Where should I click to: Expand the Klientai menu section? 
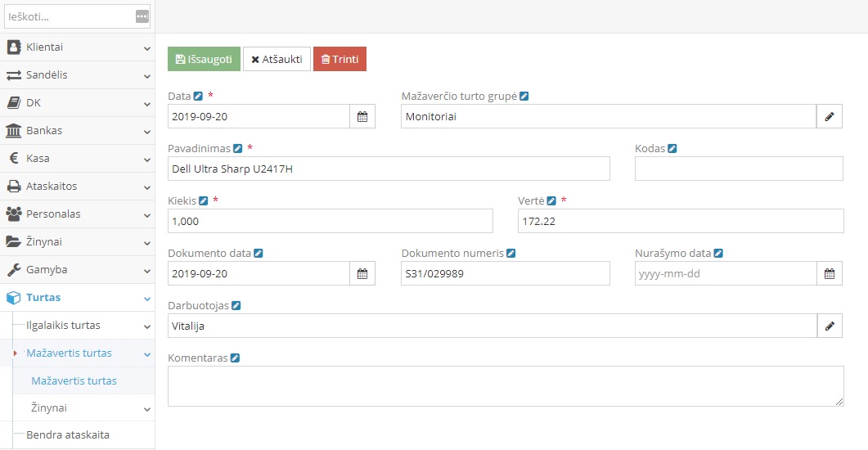click(77, 47)
